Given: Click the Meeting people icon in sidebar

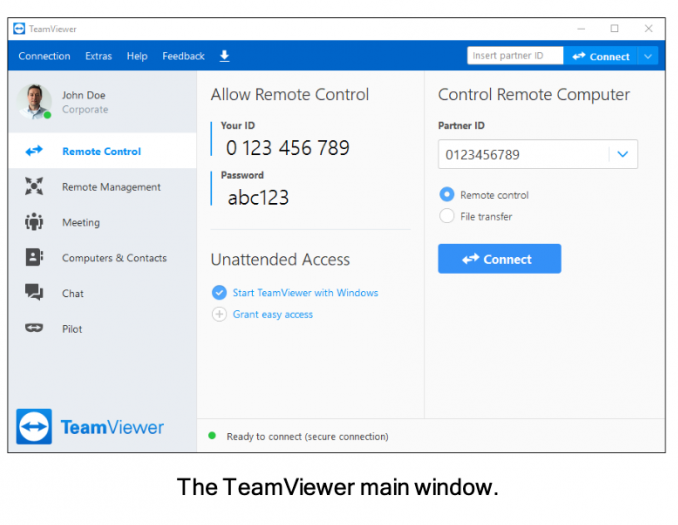Looking at the screenshot, I should (34, 221).
